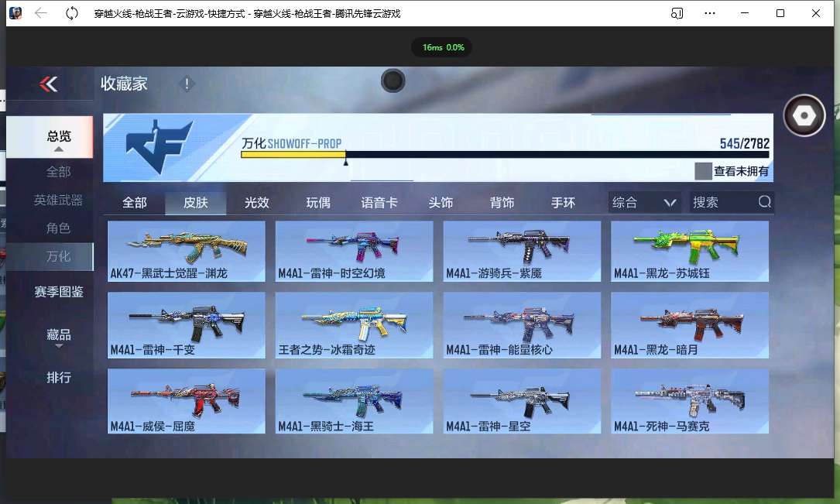Open M4A1-威侯-屈魔 skin card
The height and width of the screenshot is (504, 840).
[187, 401]
